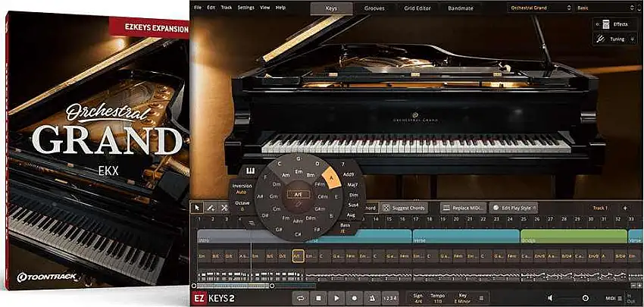Screen dimensions: 644x307
Task: Select Am chord on chord wheel
Action: [286, 174]
